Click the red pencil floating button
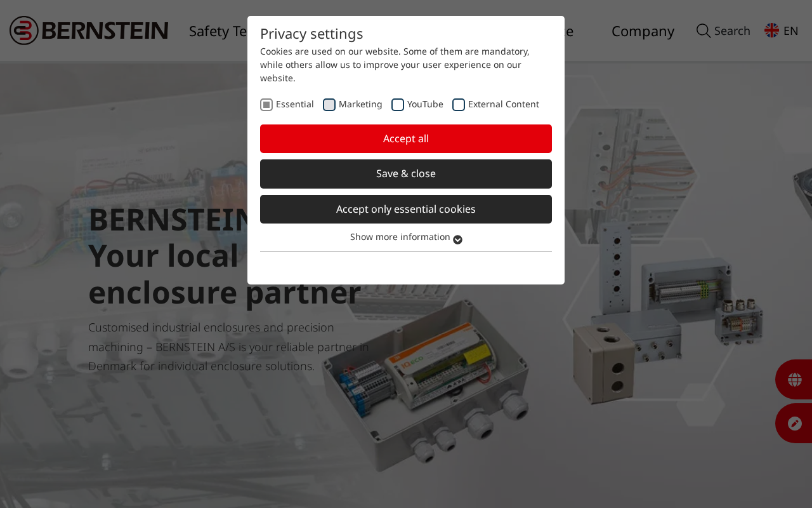The height and width of the screenshot is (508, 812). tap(794, 424)
